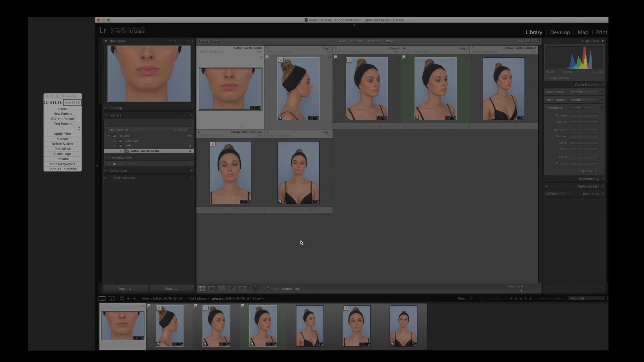Viewport: 644px width, 362px height.
Task: Click the Library Filter lock icon
Action: coord(538,41)
